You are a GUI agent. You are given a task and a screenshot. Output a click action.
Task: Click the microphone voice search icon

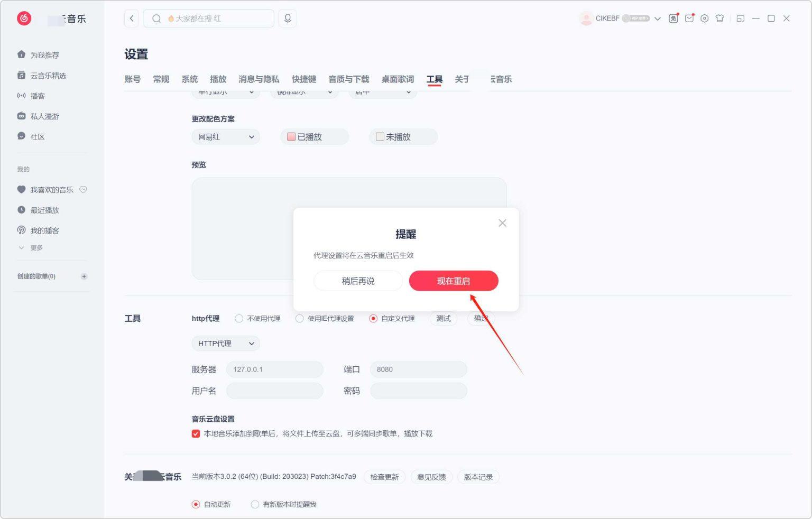288,18
